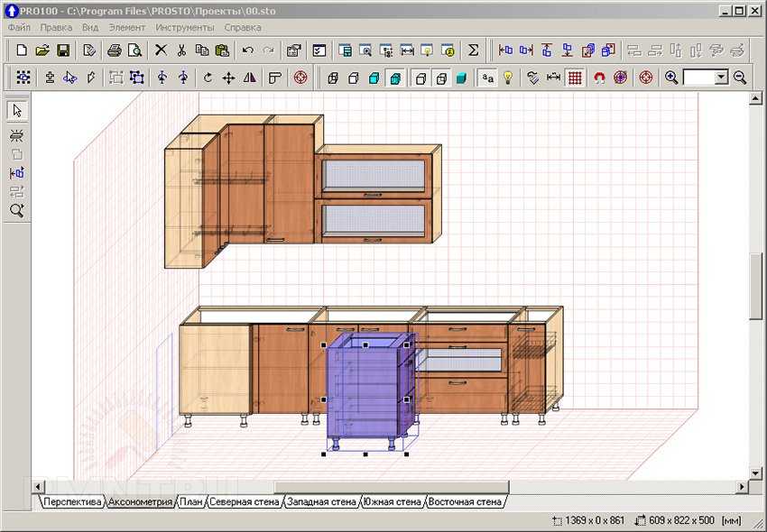This screenshot has width=767, height=532.
Task: Click the mirror flip triangles icon
Action: pyautogui.click(x=250, y=78)
